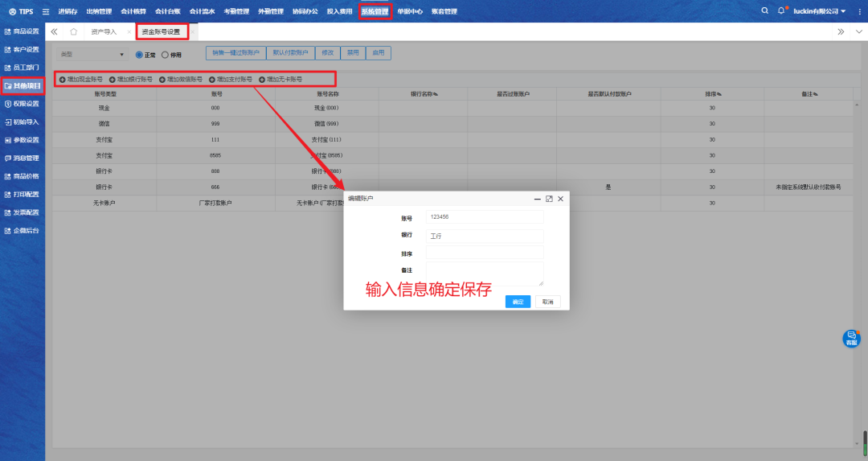Open the 系统管理 top menu

click(x=375, y=11)
